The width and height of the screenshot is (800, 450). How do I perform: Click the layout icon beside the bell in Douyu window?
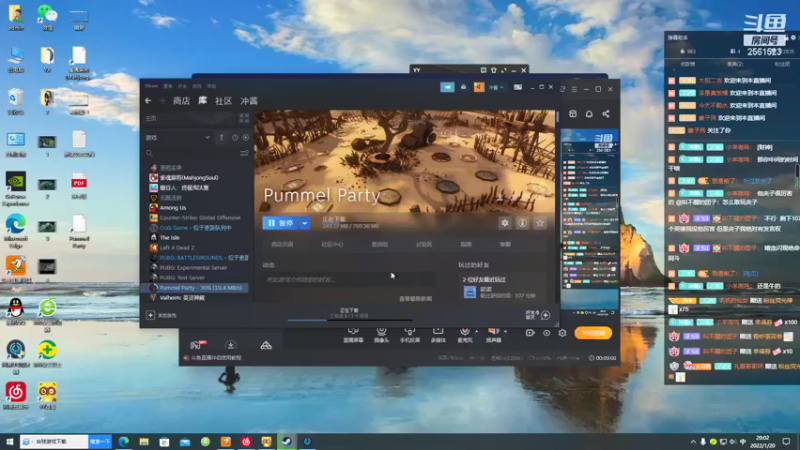click(x=573, y=114)
